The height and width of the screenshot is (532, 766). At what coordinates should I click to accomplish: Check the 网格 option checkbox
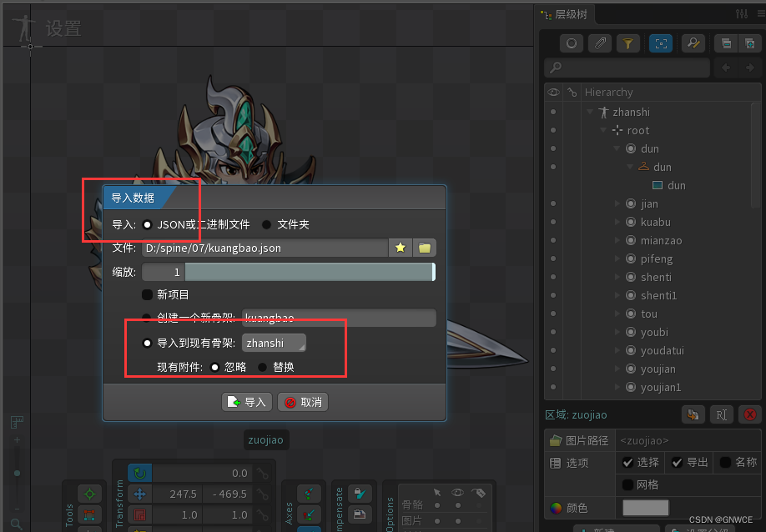coord(627,484)
